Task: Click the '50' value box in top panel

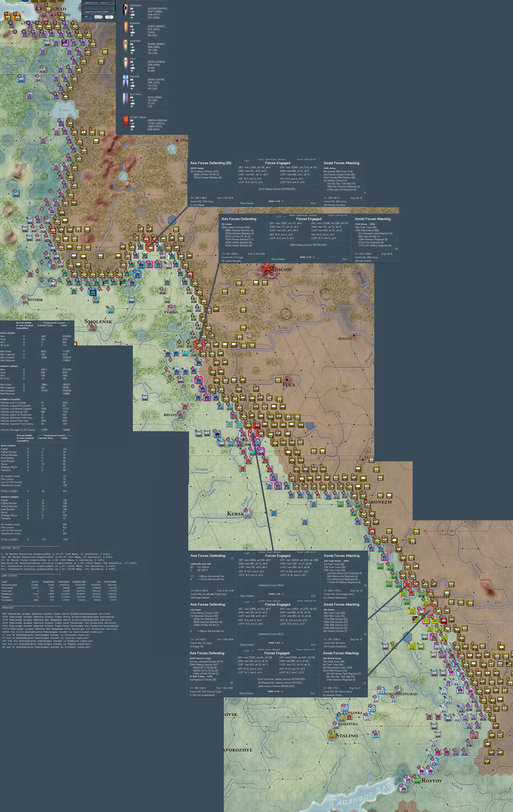Action: click(87, 17)
